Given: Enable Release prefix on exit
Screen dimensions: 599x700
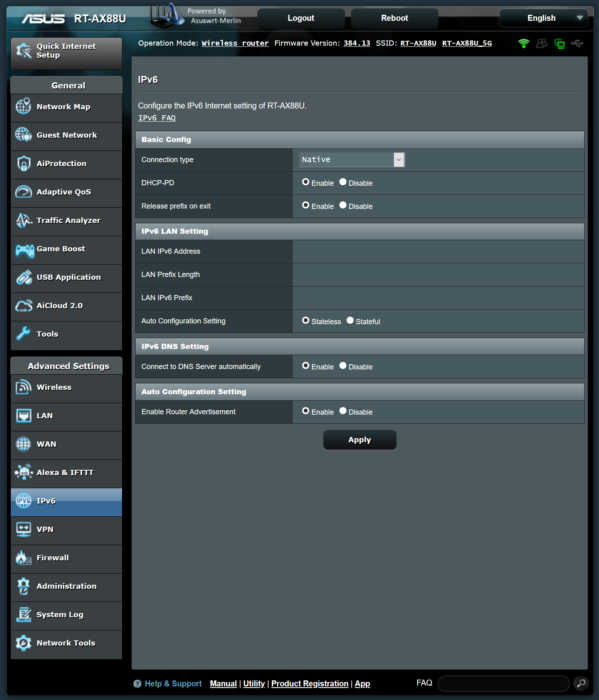Looking at the screenshot, I should [x=306, y=205].
